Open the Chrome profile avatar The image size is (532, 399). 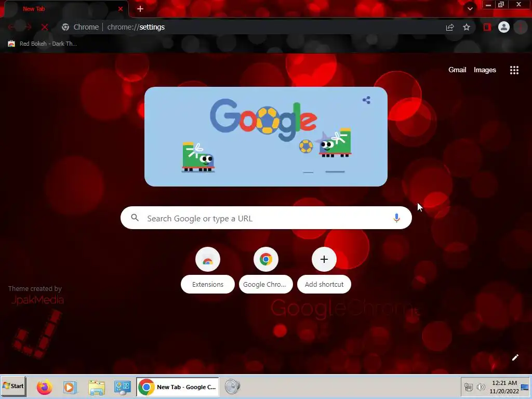click(x=504, y=27)
